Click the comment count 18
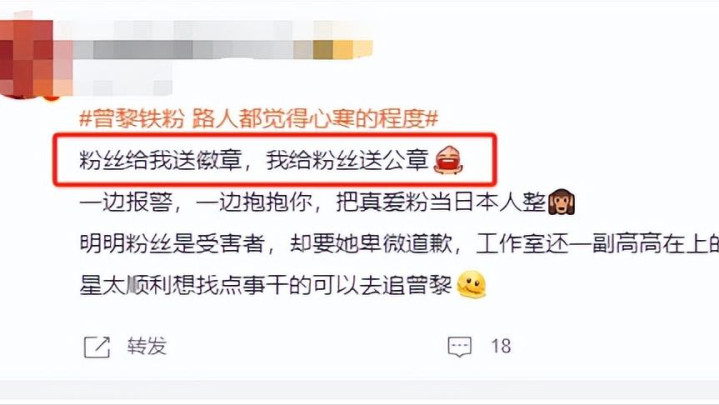The width and height of the screenshot is (719, 405). click(501, 346)
